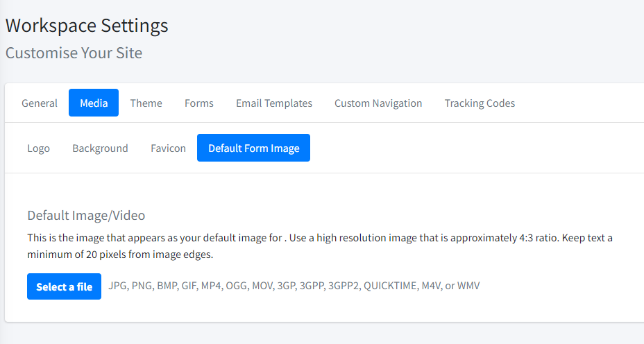
Task: Open the Background media sub-tab
Action: (100, 148)
